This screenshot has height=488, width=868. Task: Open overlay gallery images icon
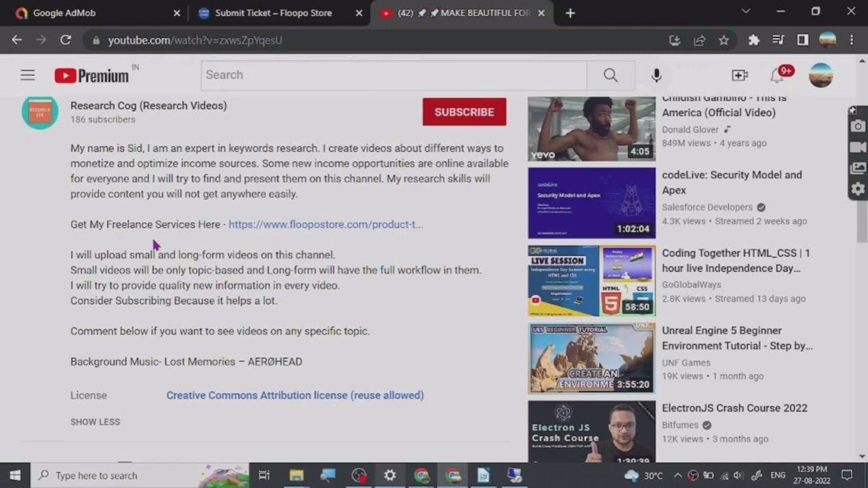858,167
